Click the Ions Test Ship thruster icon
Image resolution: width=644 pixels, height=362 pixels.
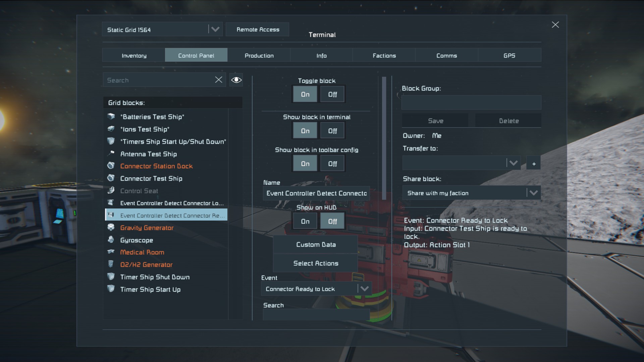[x=111, y=129]
